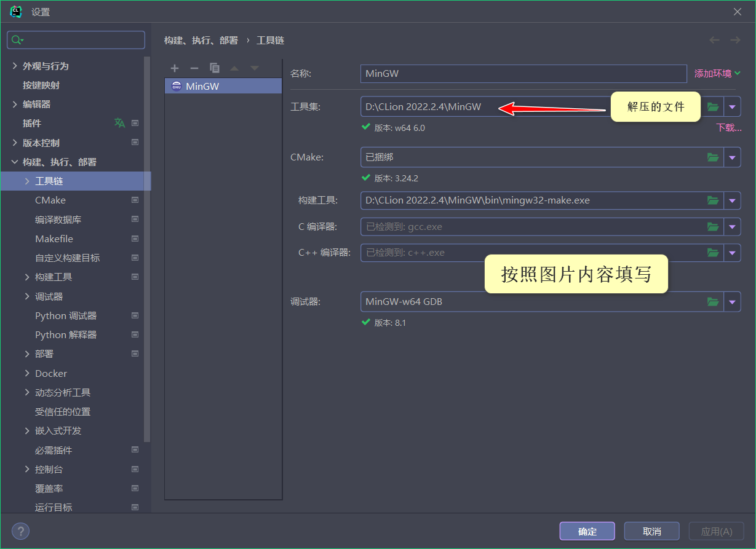This screenshot has height=549, width=756.
Task: Open the 构建工具 dropdown arrow
Action: click(x=732, y=200)
